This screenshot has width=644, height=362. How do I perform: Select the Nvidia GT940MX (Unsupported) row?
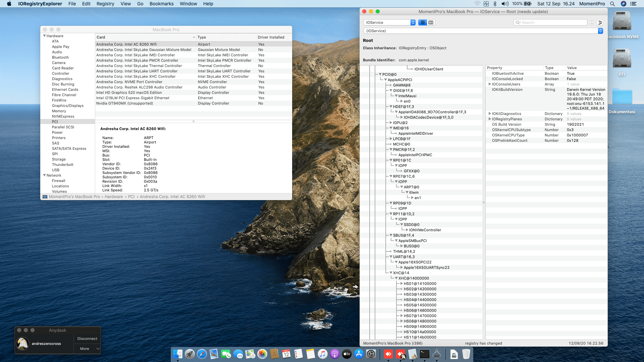(194, 103)
